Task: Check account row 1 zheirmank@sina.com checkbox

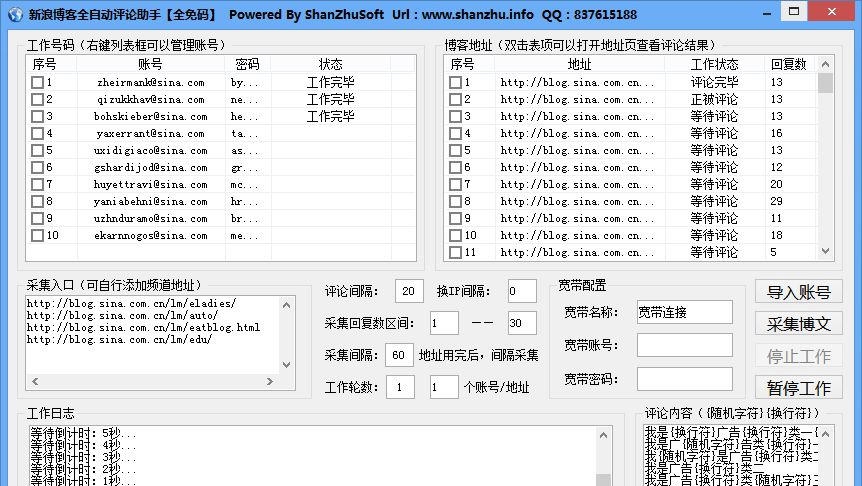Action: [37, 82]
